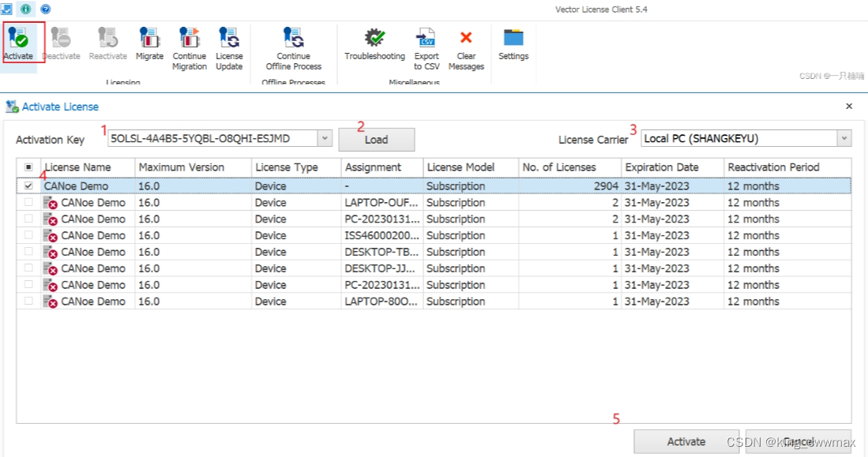Click the Deactivate ribbon icon

(x=61, y=38)
